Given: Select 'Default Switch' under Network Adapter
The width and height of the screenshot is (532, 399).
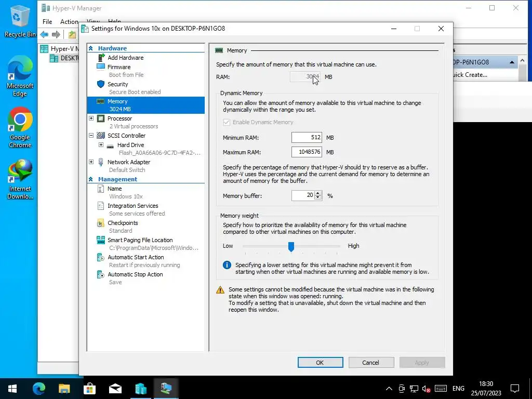Looking at the screenshot, I should tap(127, 170).
